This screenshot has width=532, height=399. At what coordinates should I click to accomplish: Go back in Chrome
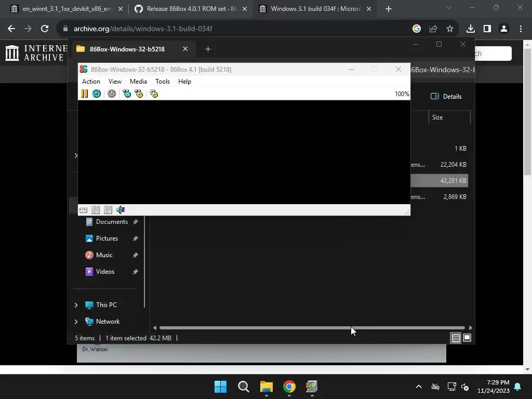tap(11, 29)
